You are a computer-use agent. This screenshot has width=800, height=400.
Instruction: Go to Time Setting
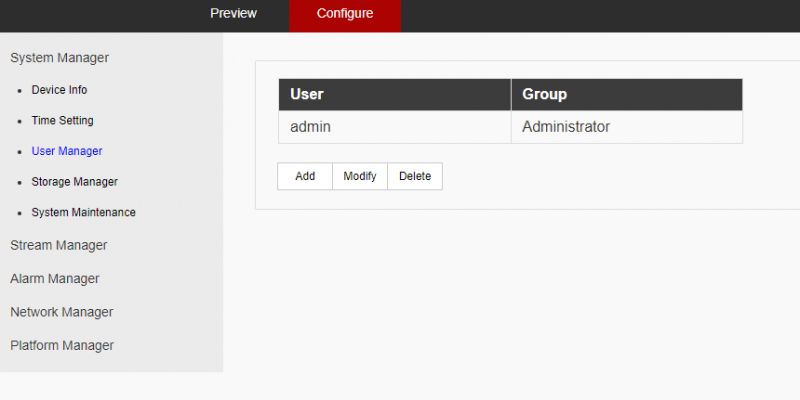coord(62,121)
